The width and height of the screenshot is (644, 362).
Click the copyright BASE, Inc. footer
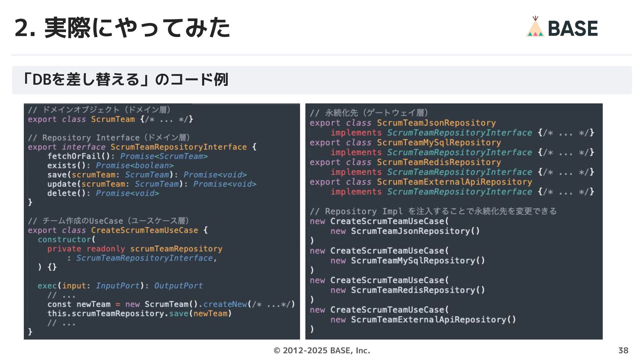click(x=322, y=351)
